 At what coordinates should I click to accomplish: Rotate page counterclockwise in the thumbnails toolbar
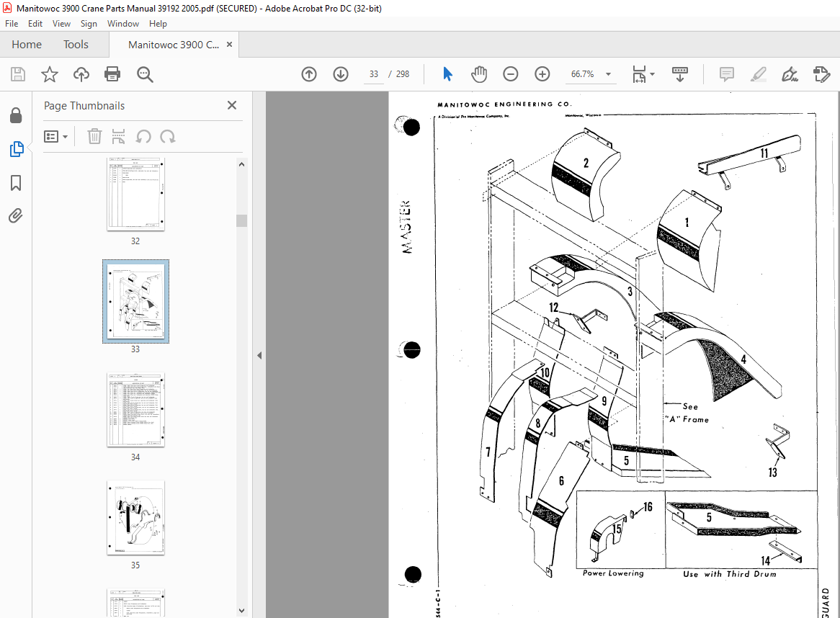coord(143,137)
